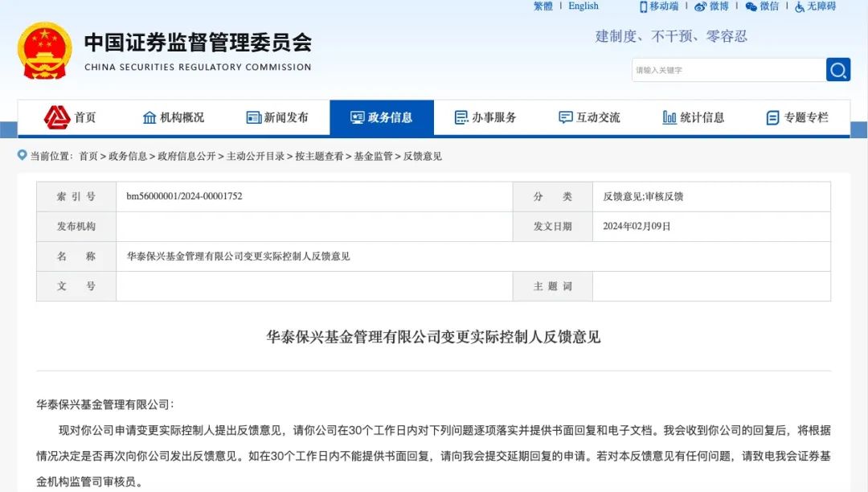The height and width of the screenshot is (492, 868).
Task: Click the 文号 label cell
Action: 76,286
